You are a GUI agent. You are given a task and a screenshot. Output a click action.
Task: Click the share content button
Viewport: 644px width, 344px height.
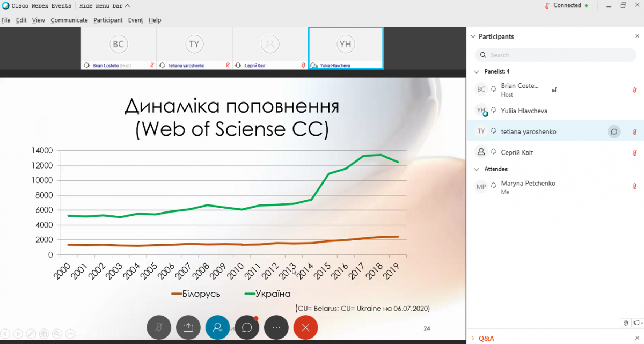tap(188, 327)
